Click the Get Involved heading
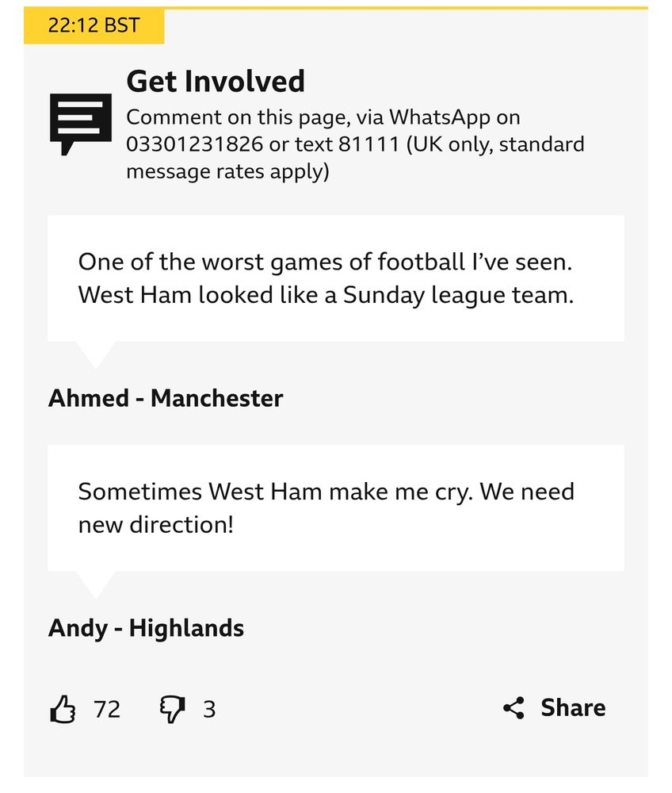672x793 pixels. (x=216, y=81)
